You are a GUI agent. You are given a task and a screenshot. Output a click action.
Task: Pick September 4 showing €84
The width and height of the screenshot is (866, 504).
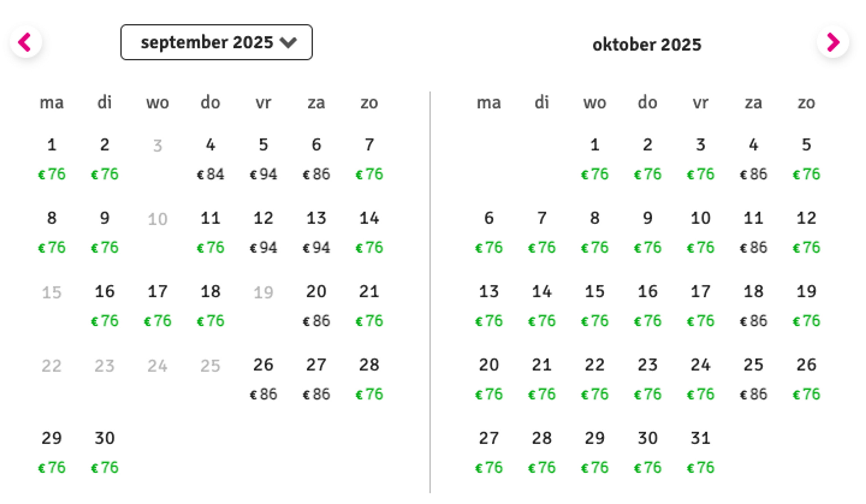coord(211,159)
